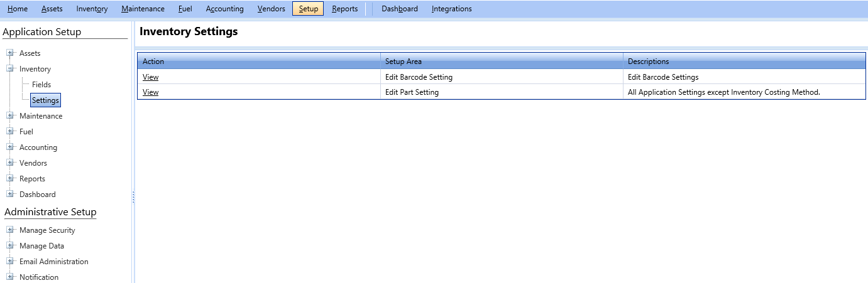
Task: Select Fields under Inventory
Action: [41, 85]
